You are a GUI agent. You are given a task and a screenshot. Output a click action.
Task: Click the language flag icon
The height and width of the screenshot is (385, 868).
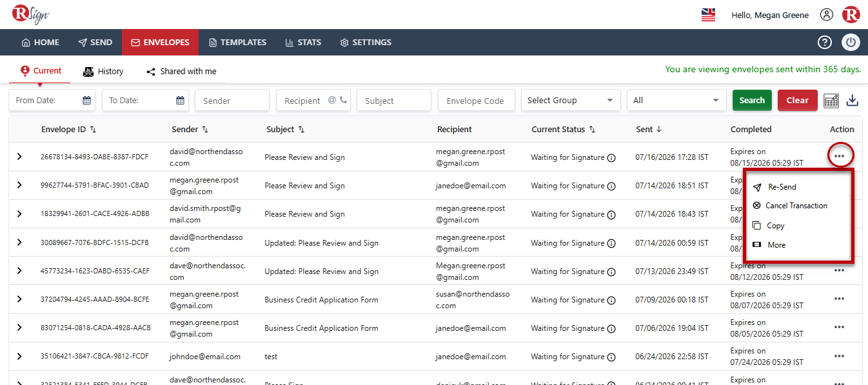click(x=708, y=15)
